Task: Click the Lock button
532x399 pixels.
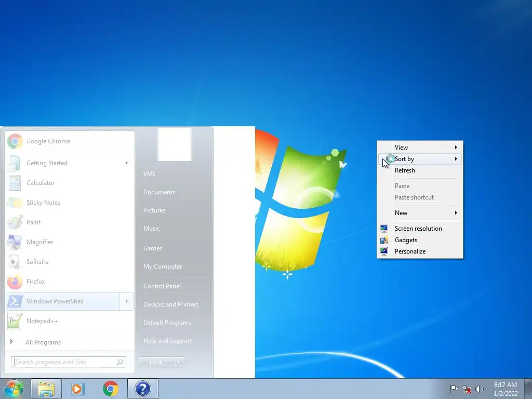Action: [x=156, y=362]
